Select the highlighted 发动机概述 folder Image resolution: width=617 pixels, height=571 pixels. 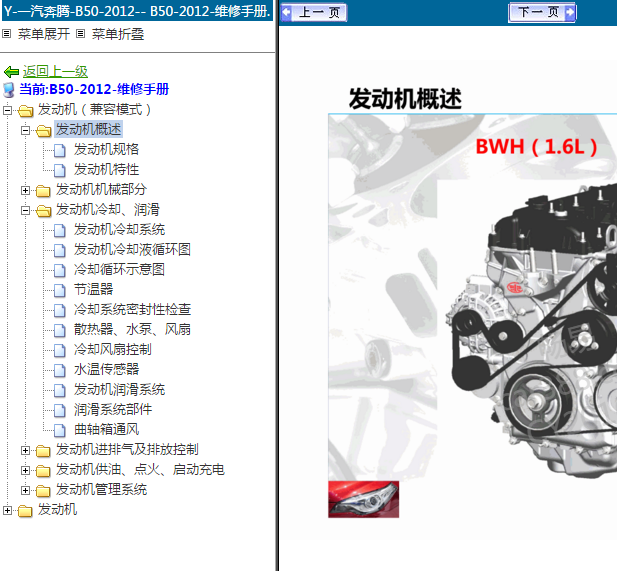(89, 129)
